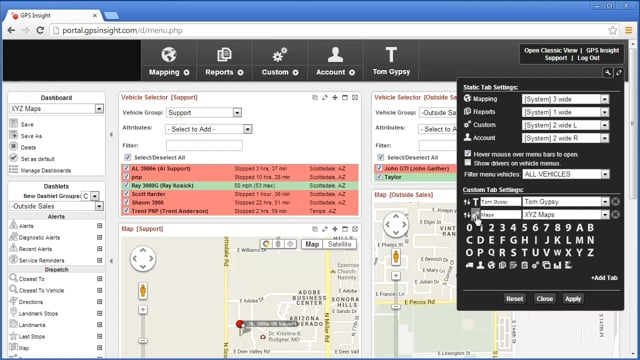Switch Support map to Satellite view
The width and height of the screenshot is (640, 360).
(339, 244)
